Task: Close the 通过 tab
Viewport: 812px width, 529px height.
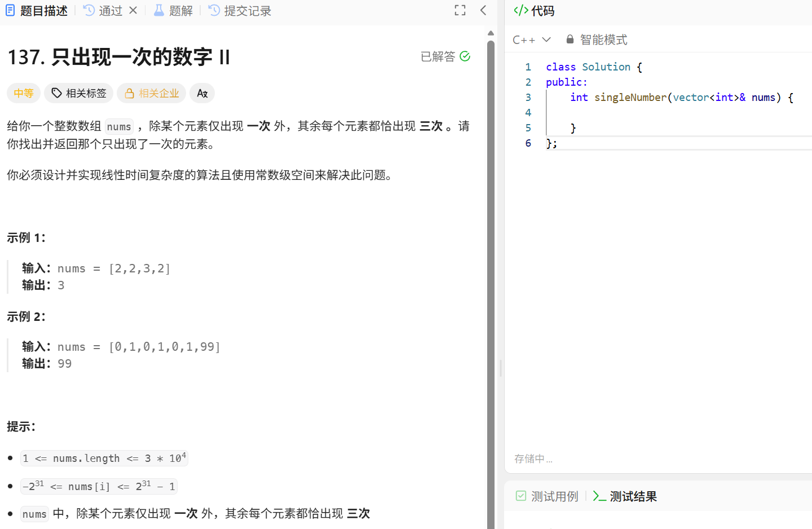Action: tap(133, 10)
